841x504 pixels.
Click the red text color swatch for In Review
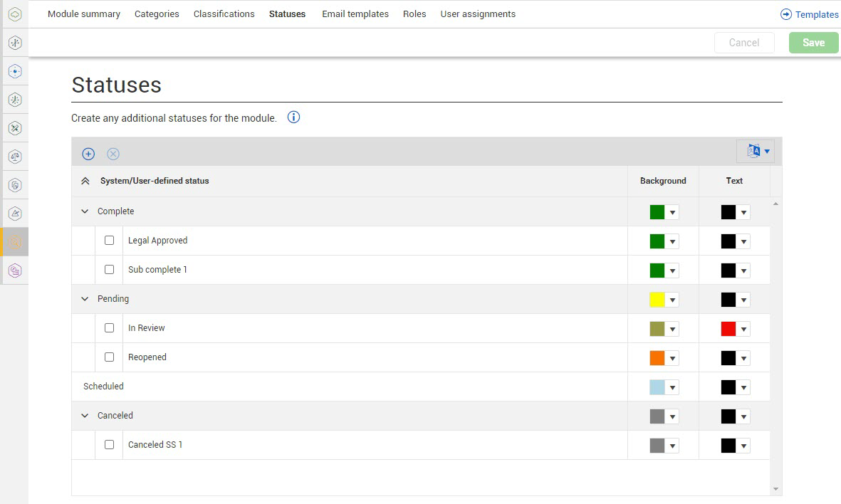tap(728, 329)
